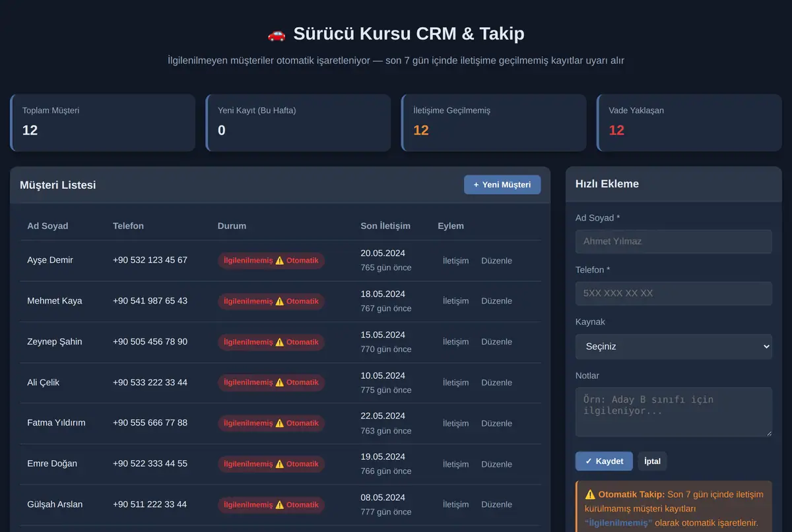Image resolution: width=792 pixels, height=532 pixels.
Task: Click the Vade Yaklaşan stat card
Action: tap(689, 123)
